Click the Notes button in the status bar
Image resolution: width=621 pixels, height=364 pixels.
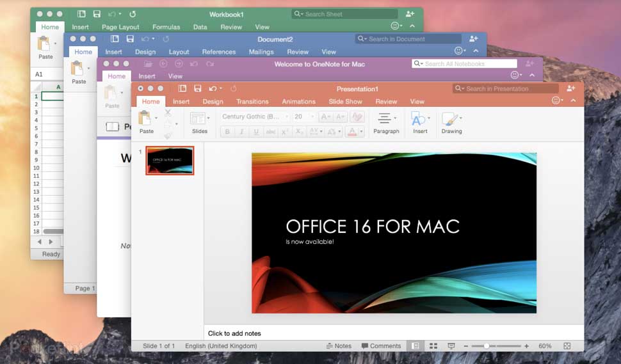(x=339, y=346)
